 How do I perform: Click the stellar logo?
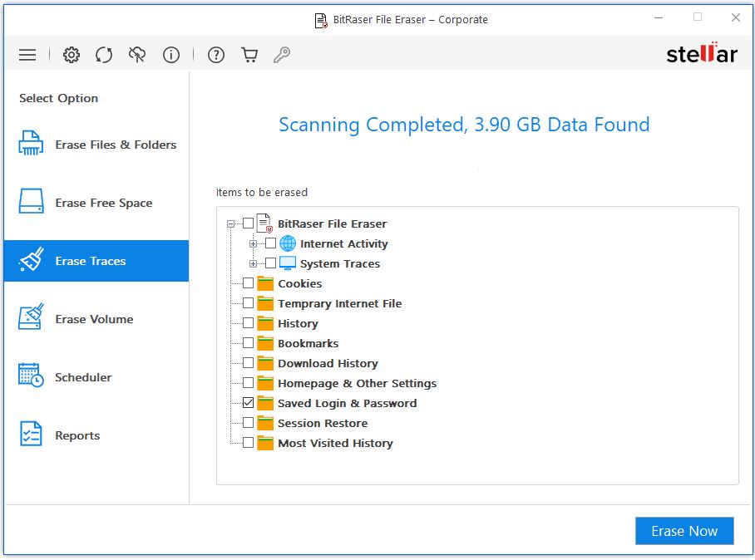702,53
